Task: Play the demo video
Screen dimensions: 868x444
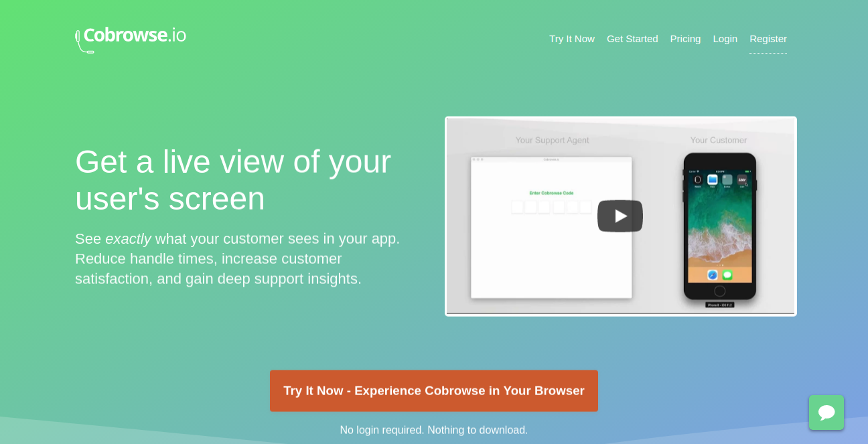Action: pyautogui.click(x=620, y=216)
